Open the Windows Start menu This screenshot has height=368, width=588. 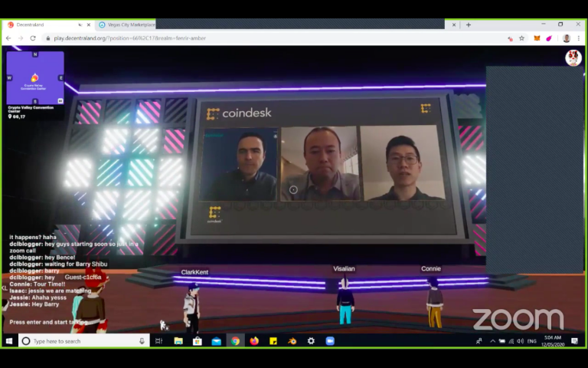[x=9, y=341]
